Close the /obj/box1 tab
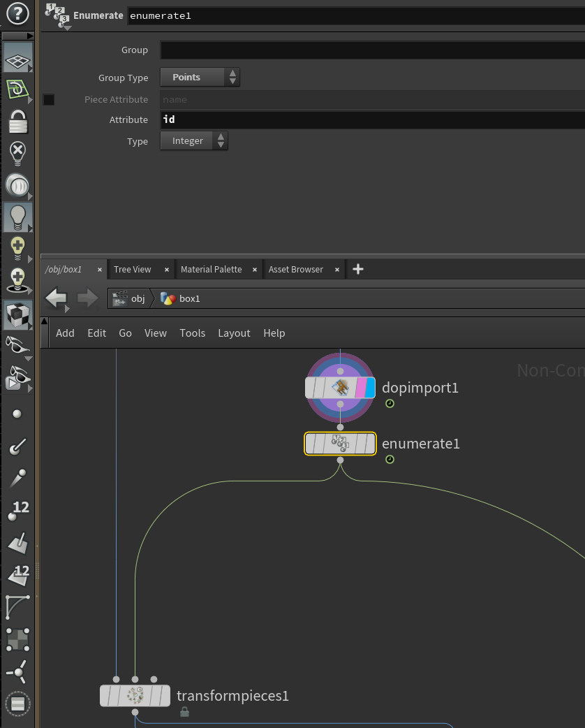 click(x=100, y=269)
